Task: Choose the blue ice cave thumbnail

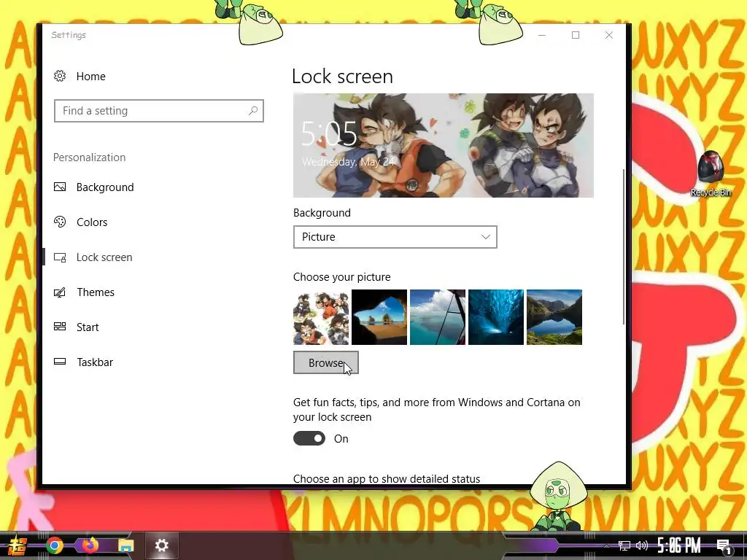Action: pyautogui.click(x=496, y=317)
